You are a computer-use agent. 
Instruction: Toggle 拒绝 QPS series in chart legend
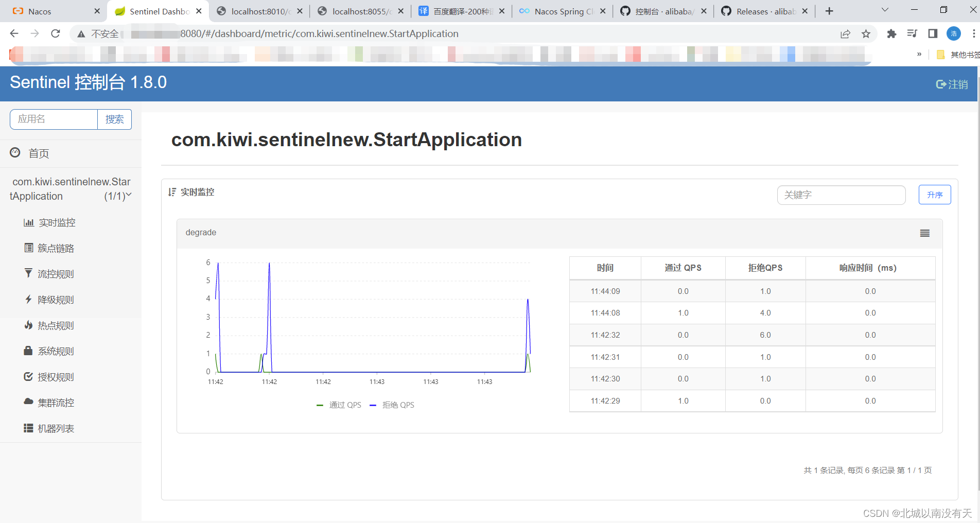click(x=392, y=405)
